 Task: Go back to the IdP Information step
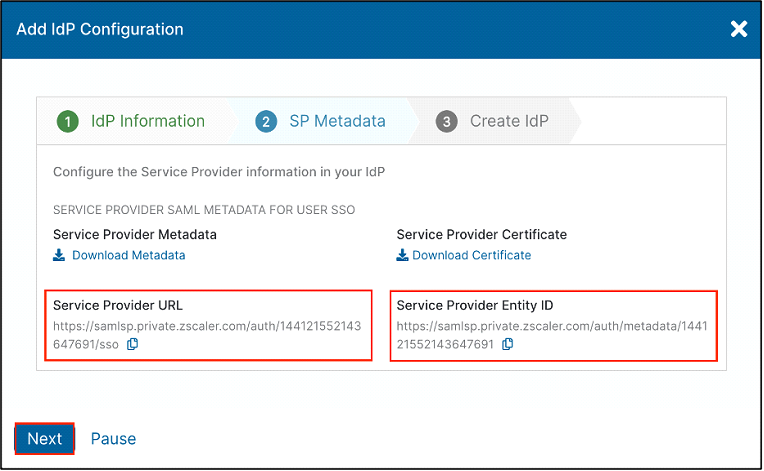tap(147, 121)
